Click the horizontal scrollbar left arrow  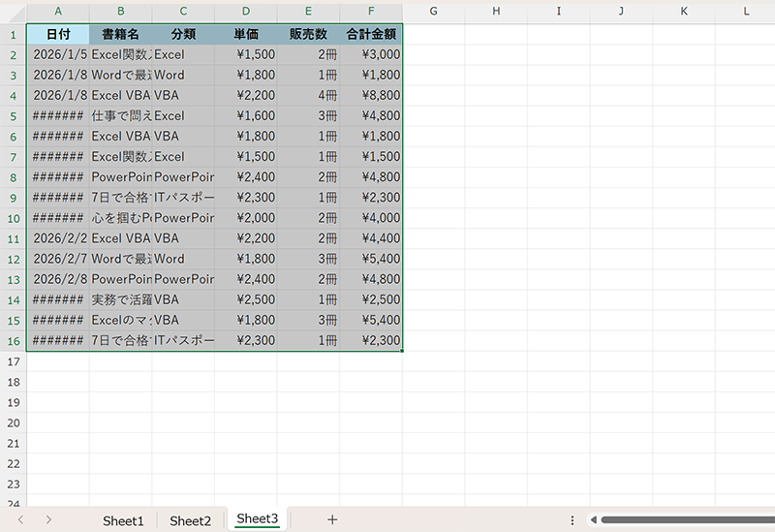coord(593,520)
